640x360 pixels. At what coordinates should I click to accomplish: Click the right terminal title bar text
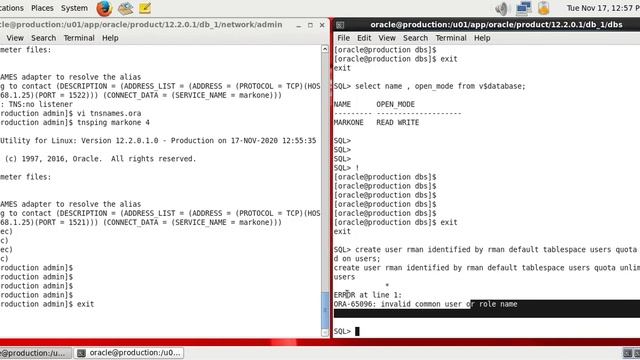click(x=496, y=25)
